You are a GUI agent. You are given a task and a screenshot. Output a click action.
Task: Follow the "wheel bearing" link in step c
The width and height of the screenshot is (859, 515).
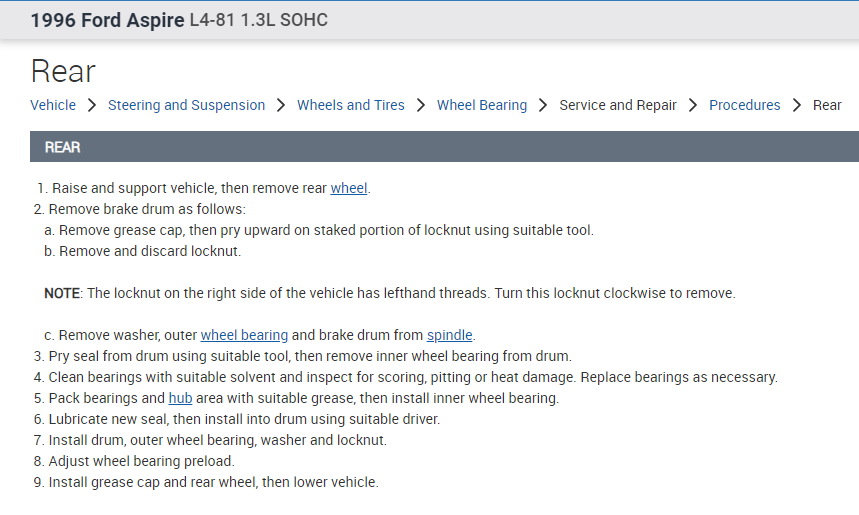(x=244, y=335)
